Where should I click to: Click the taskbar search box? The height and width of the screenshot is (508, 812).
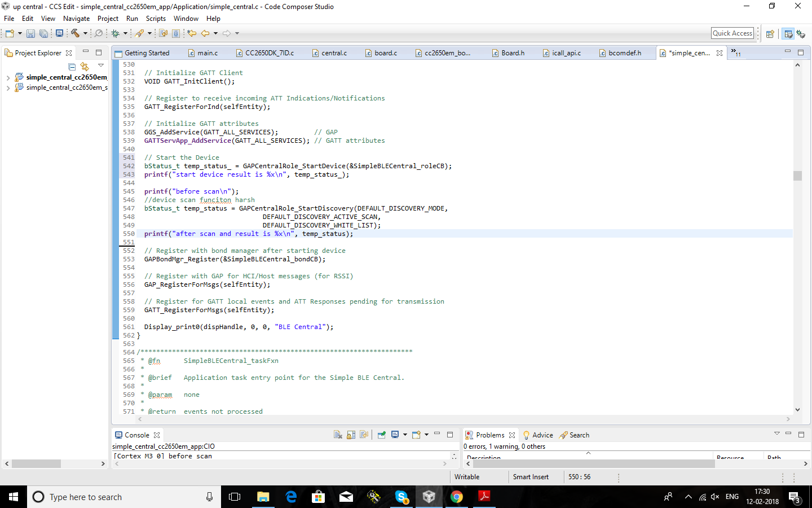point(124,497)
